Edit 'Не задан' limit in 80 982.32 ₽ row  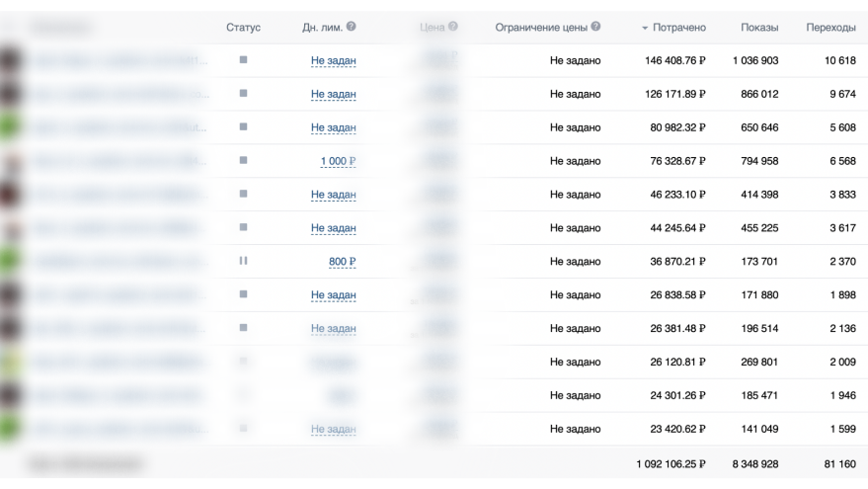tap(333, 127)
